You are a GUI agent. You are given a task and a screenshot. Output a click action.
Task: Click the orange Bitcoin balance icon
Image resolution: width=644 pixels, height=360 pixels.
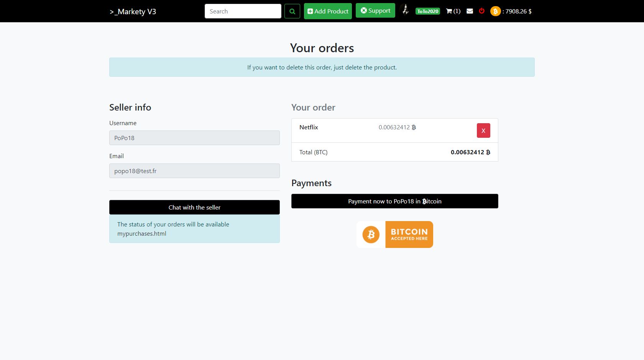495,11
